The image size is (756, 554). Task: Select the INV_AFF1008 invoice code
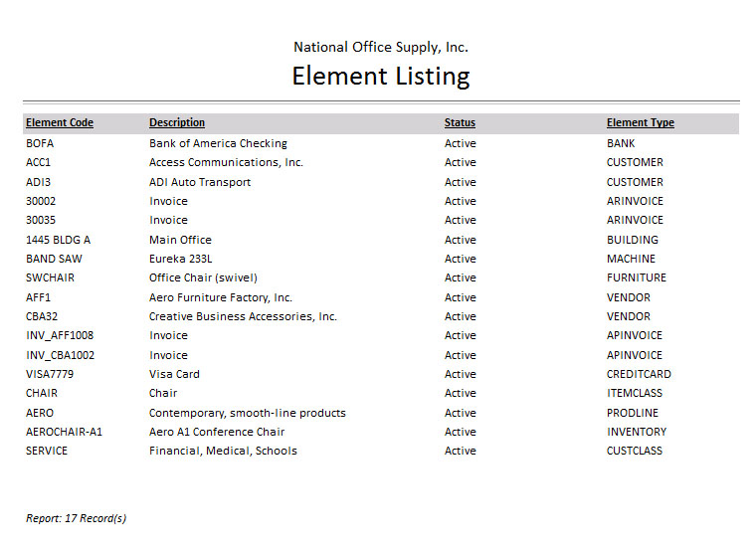coord(60,335)
